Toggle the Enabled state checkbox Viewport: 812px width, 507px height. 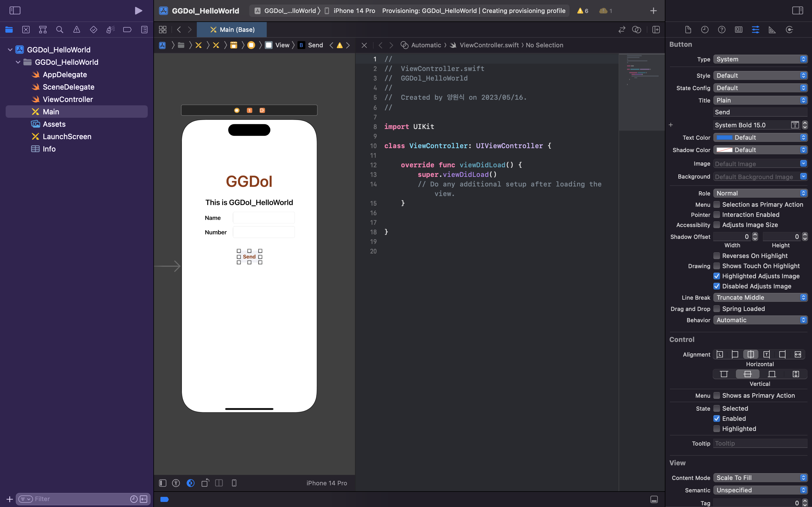(x=717, y=419)
